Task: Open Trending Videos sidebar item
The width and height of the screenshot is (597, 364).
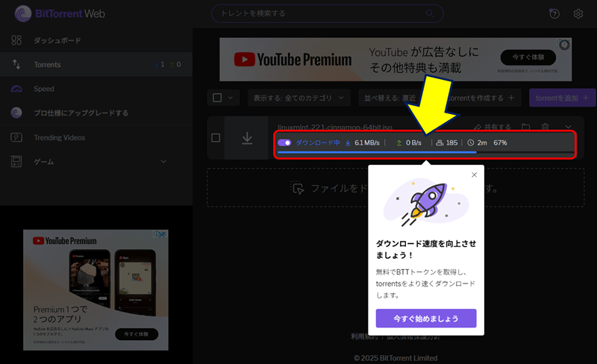Action: [96, 137]
